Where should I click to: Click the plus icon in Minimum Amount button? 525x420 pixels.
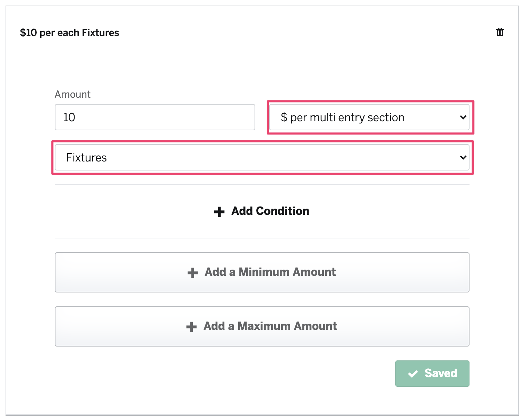(192, 273)
